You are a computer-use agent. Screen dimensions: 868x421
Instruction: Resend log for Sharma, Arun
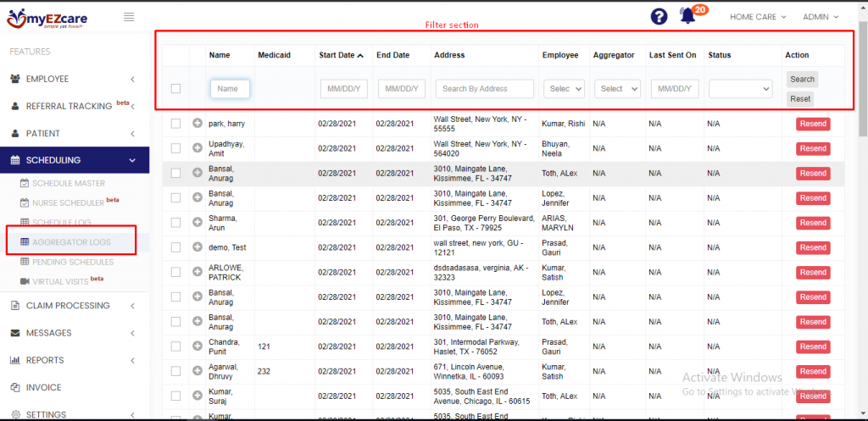(x=813, y=223)
